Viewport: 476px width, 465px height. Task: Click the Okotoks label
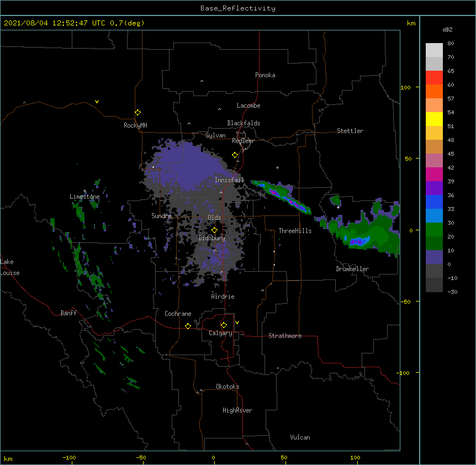228,387
